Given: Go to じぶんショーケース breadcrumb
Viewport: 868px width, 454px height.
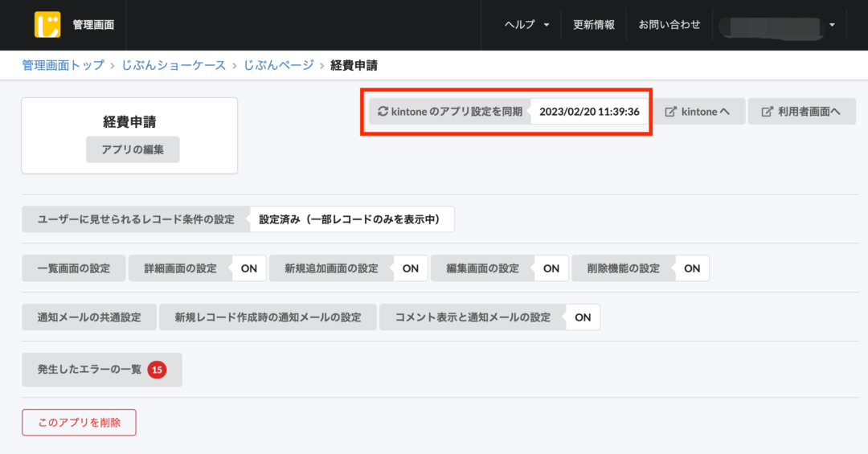Looking at the screenshot, I should [174, 65].
